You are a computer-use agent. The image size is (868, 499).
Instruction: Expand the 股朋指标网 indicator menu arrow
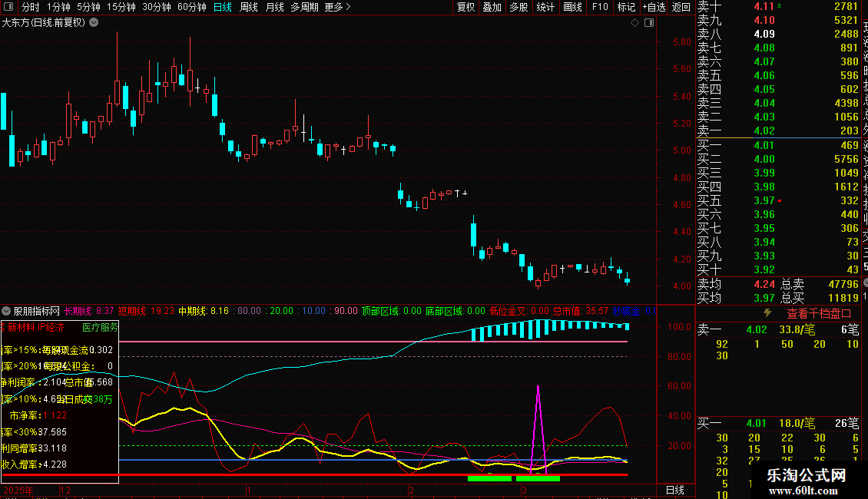7,311
